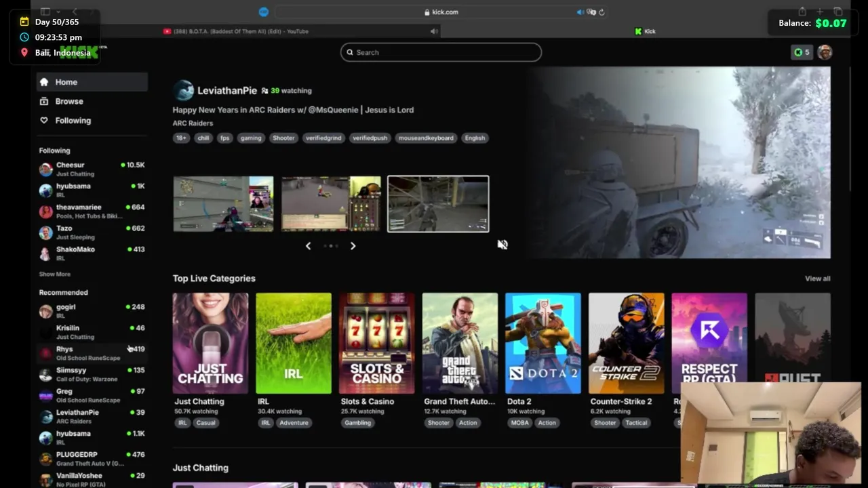The width and height of the screenshot is (868, 488).
Task: Click the speaker icon in the address bar
Action: tap(580, 12)
